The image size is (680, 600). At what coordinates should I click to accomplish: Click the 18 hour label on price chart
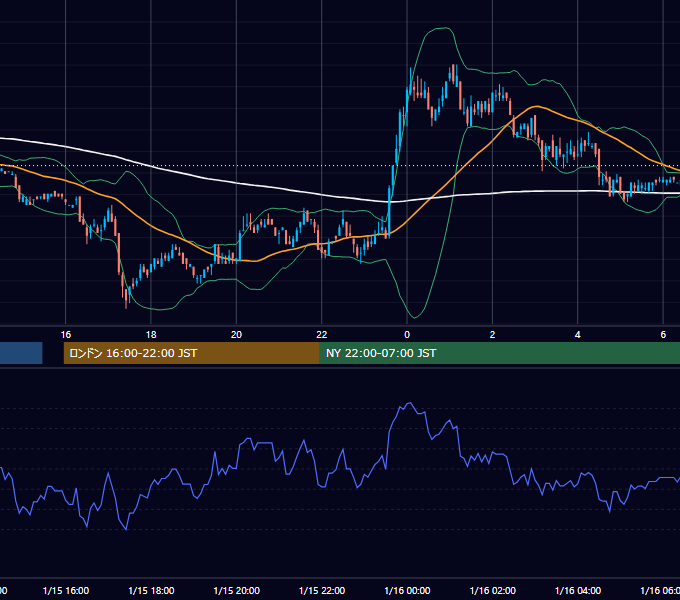[x=151, y=335]
